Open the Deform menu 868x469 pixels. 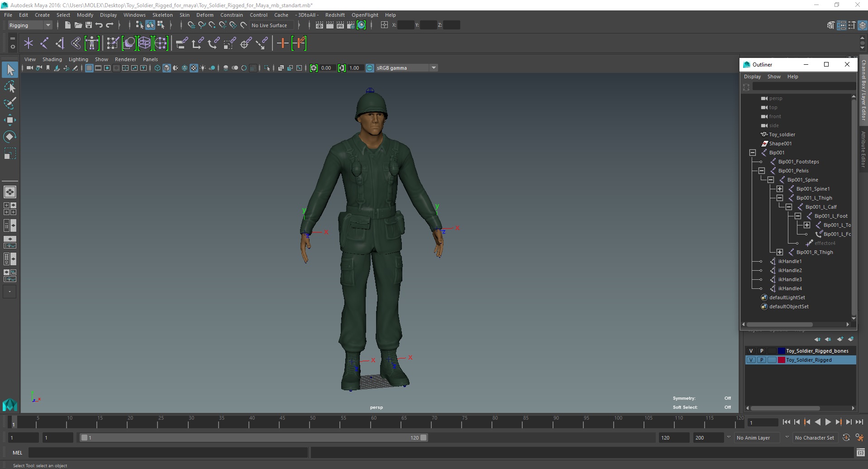click(x=205, y=15)
